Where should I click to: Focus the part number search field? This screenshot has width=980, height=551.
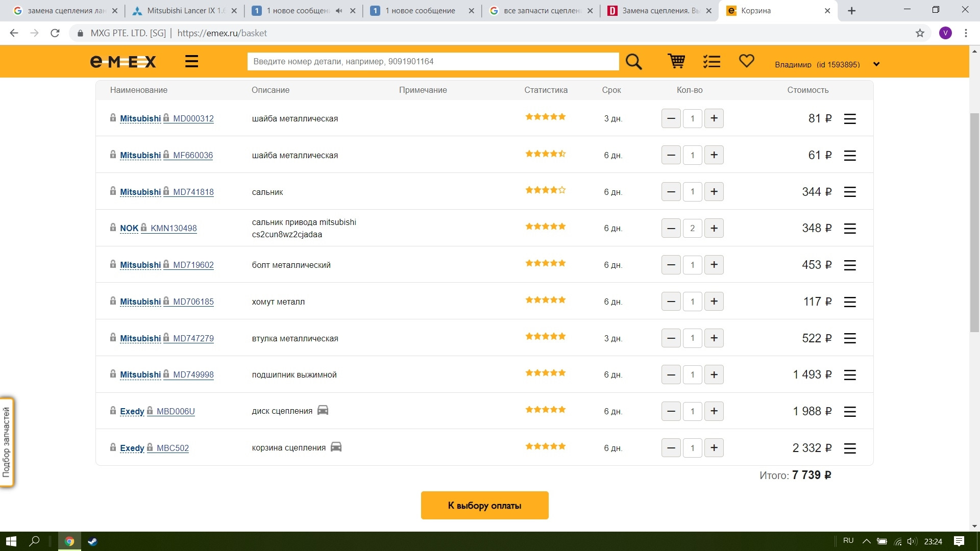pos(432,62)
